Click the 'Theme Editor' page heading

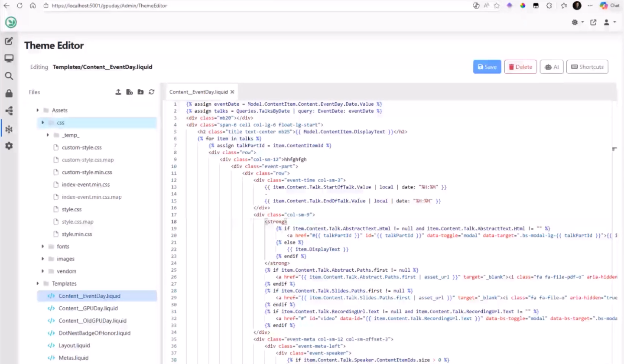pos(54,45)
